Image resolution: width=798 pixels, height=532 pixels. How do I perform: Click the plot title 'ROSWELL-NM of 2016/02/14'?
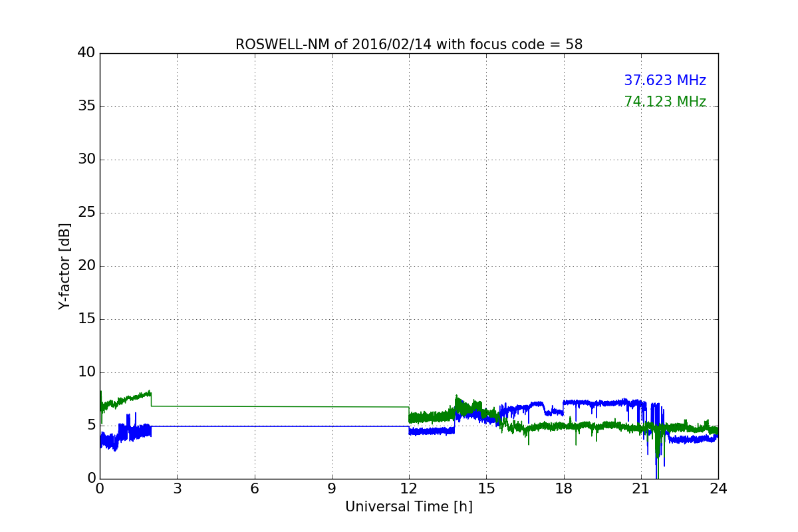[409, 45]
